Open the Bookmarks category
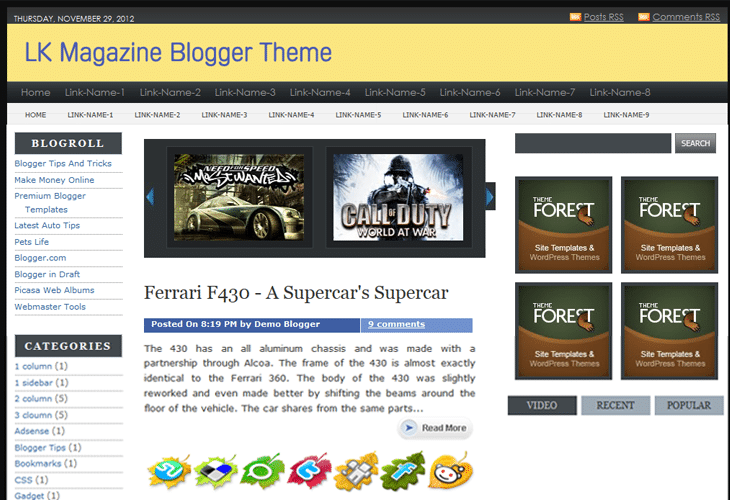The width and height of the screenshot is (730, 500). 38,464
